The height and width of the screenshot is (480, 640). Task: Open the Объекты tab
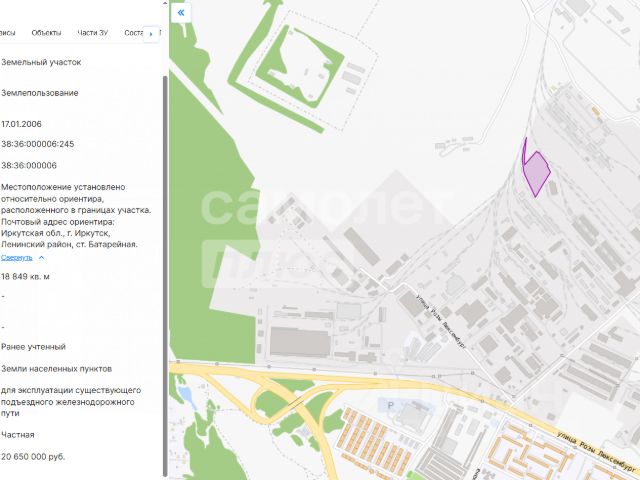46,33
